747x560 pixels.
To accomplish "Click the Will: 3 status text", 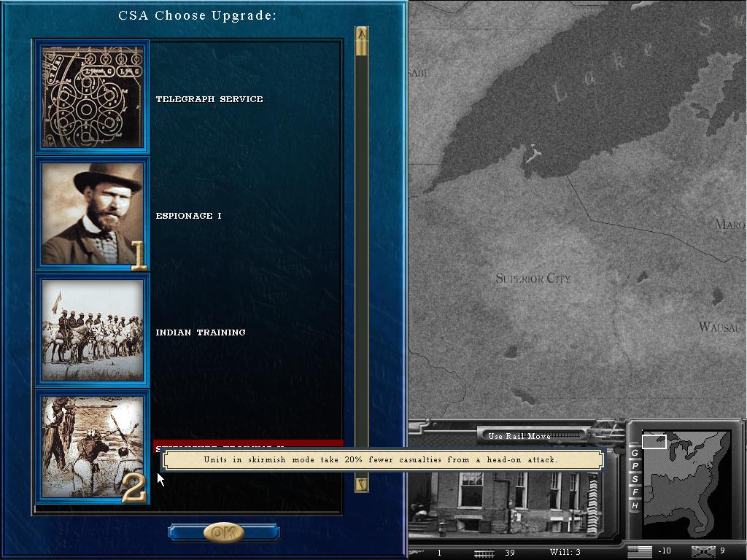I will (x=565, y=553).
